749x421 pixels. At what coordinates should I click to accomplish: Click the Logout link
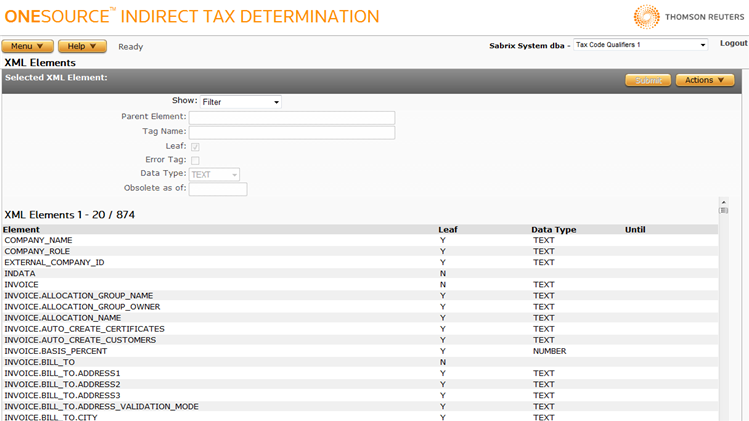tap(733, 44)
